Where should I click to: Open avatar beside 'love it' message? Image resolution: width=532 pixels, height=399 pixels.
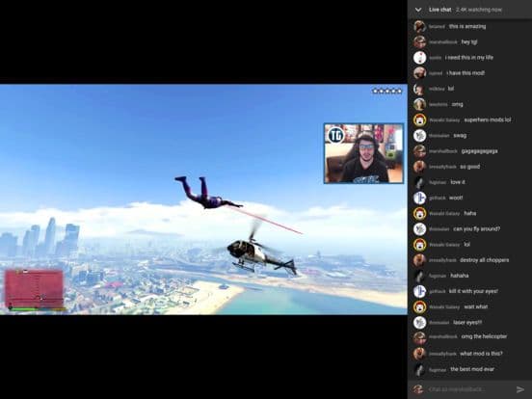(x=419, y=182)
